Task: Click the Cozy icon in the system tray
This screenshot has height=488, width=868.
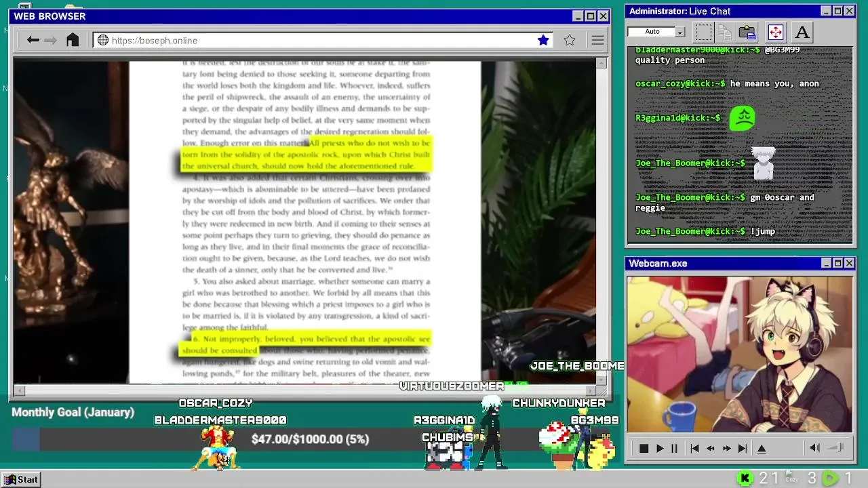Action: (792, 479)
